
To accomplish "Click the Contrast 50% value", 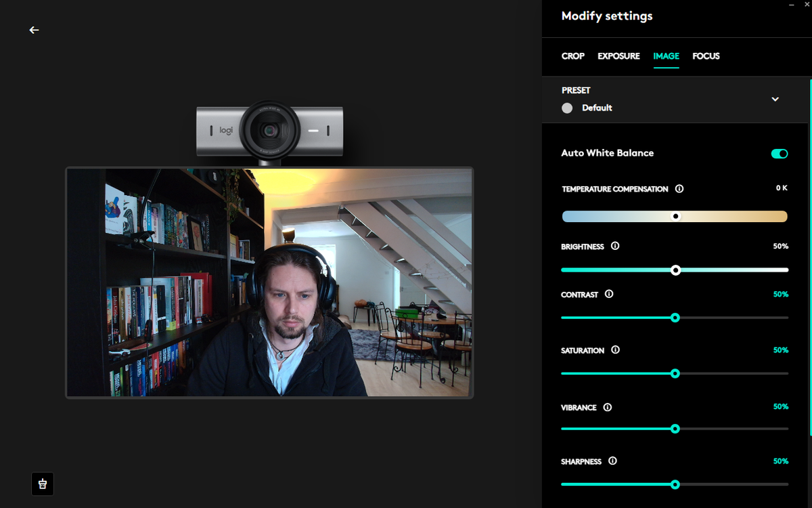I will pyautogui.click(x=781, y=294).
